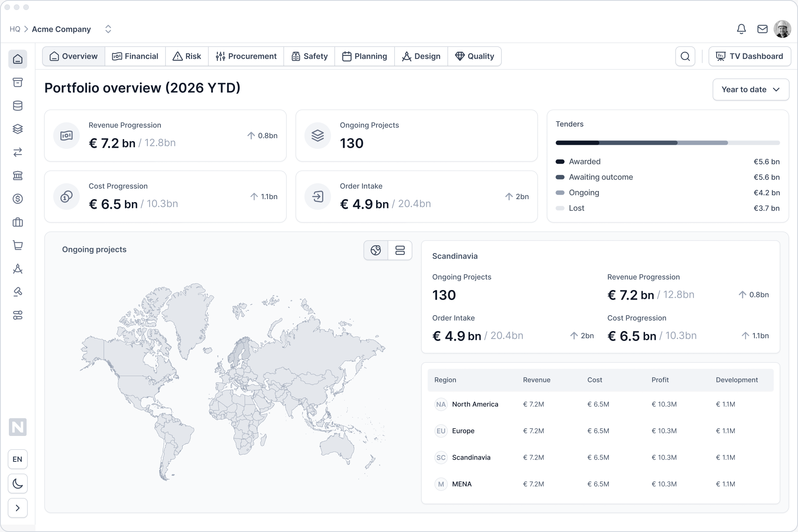Click the Cost Progression coins icon
This screenshot has width=798, height=532.
(x=66, y=197)
